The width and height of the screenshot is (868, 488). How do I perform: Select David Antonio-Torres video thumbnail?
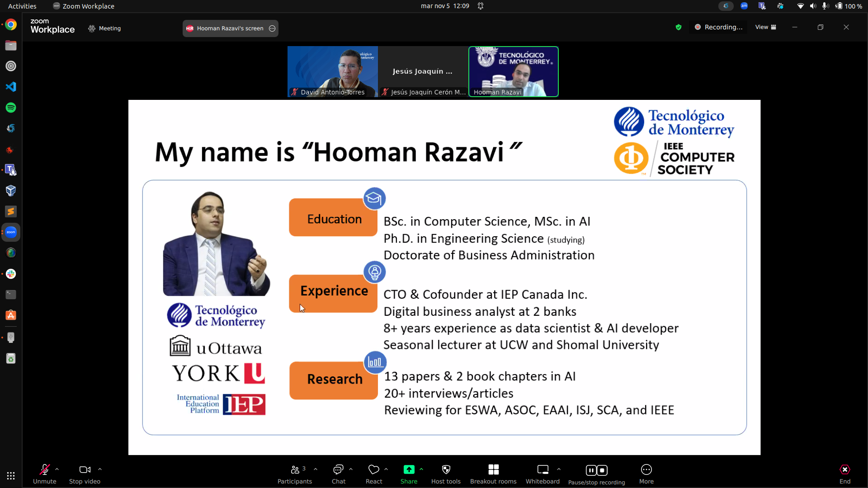tap(332, 71)
